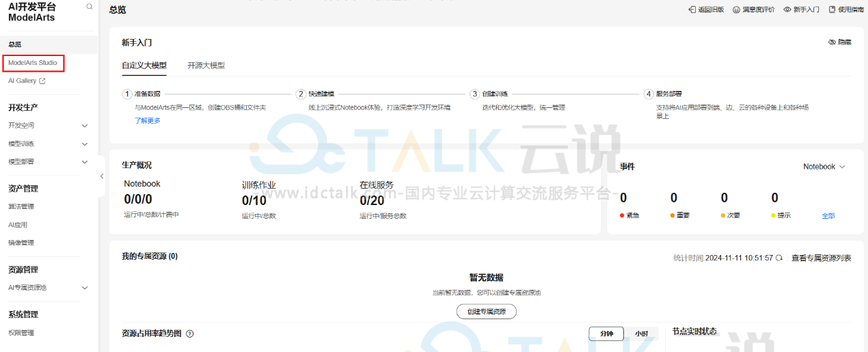Click the 全部 link in 事件 panel
Screen dimensions: 868x352
[x=828, y=215]
